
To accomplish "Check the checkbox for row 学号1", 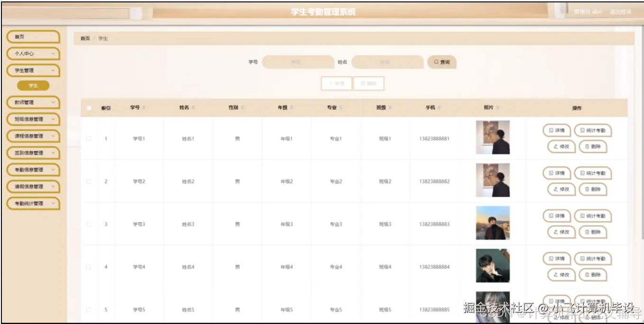I will pyautogui.click(x=89, y=139).
